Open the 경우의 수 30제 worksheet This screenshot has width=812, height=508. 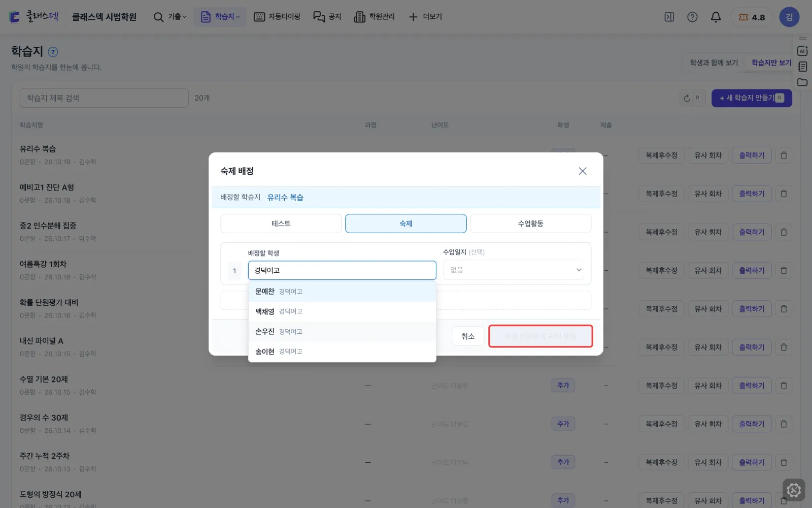pos(44,418)
